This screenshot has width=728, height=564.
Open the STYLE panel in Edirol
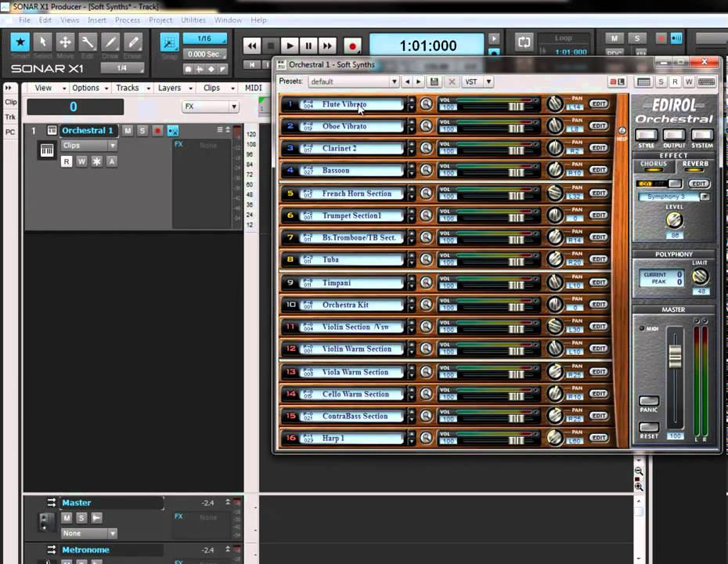[646, 136]
